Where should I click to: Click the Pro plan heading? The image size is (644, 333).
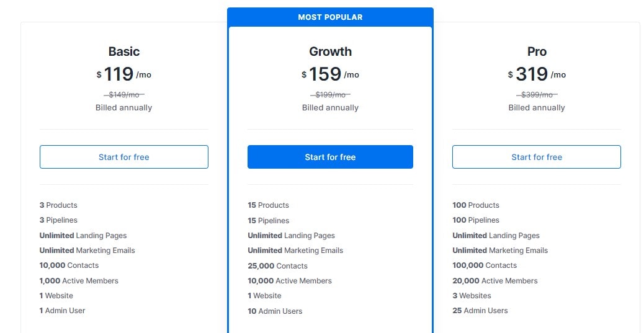pyautogui.click(x=537, y=51)
